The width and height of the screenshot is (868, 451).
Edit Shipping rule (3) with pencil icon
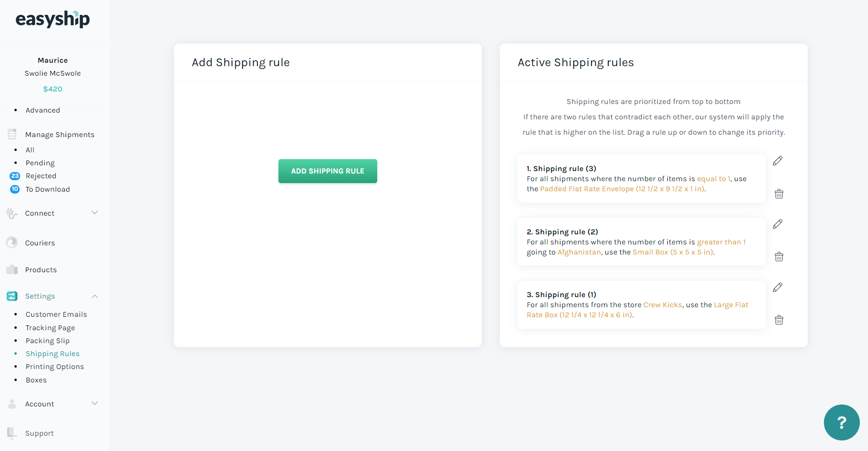coord(777,161)
